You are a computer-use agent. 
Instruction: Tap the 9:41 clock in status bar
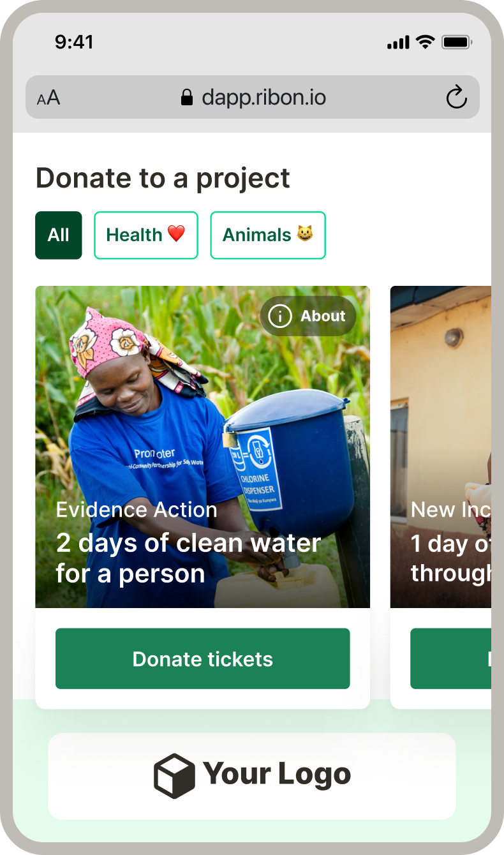click(x=74, y=42)
